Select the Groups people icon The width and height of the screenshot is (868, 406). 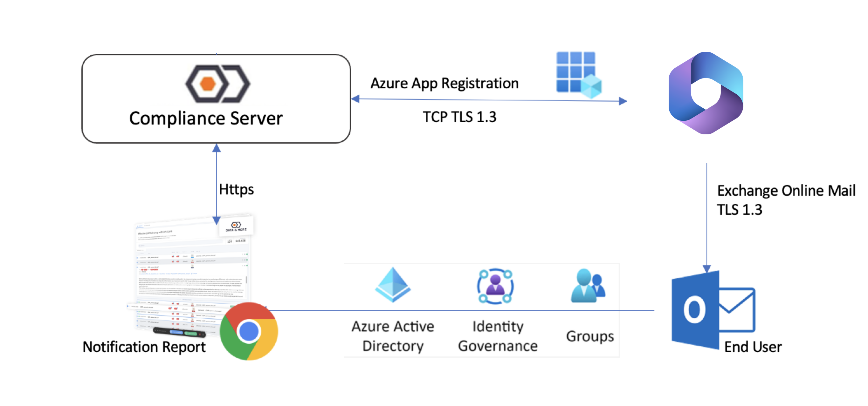[588, 286]
